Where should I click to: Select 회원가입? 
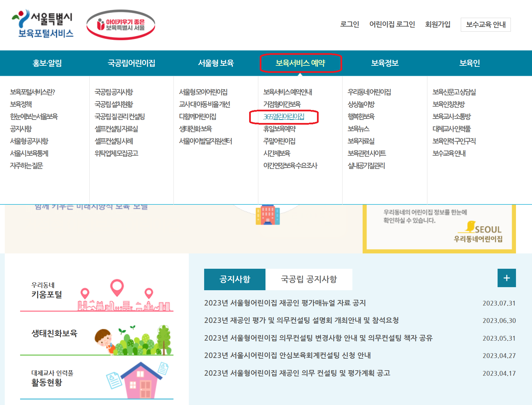click(438, 24)
